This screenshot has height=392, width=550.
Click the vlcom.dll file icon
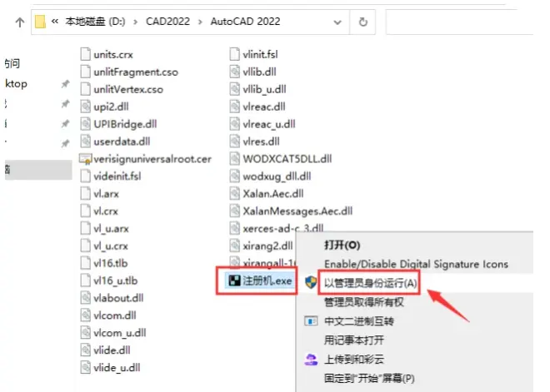[x=85, y=315]
